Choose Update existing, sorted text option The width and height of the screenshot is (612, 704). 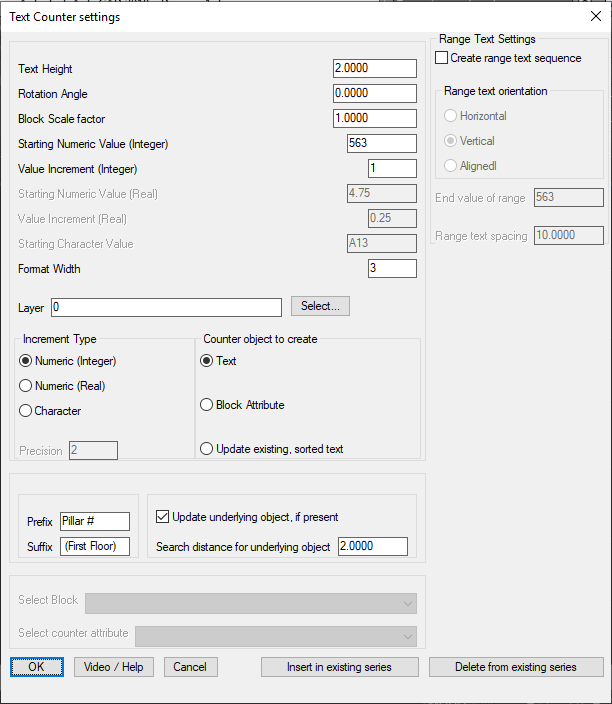(208, 449)
